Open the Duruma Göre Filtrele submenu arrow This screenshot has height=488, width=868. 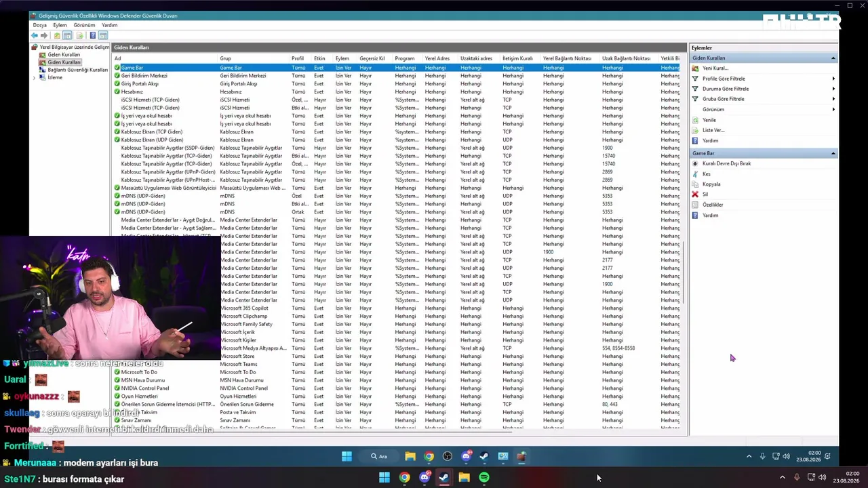click(833, 89)
